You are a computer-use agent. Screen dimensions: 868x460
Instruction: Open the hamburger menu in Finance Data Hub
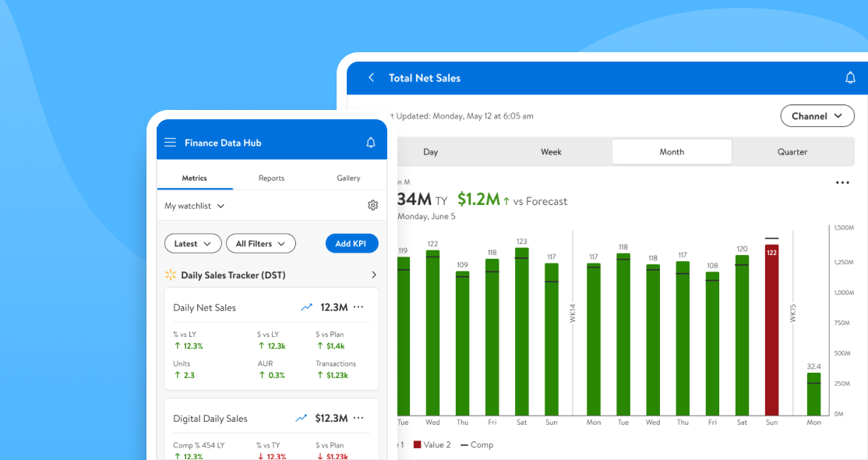[171, 143]
